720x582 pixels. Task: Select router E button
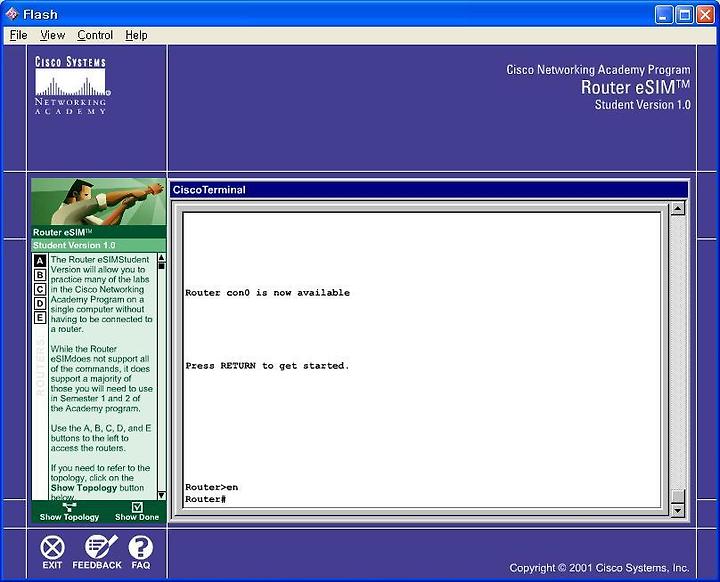(x=40, y=318)
